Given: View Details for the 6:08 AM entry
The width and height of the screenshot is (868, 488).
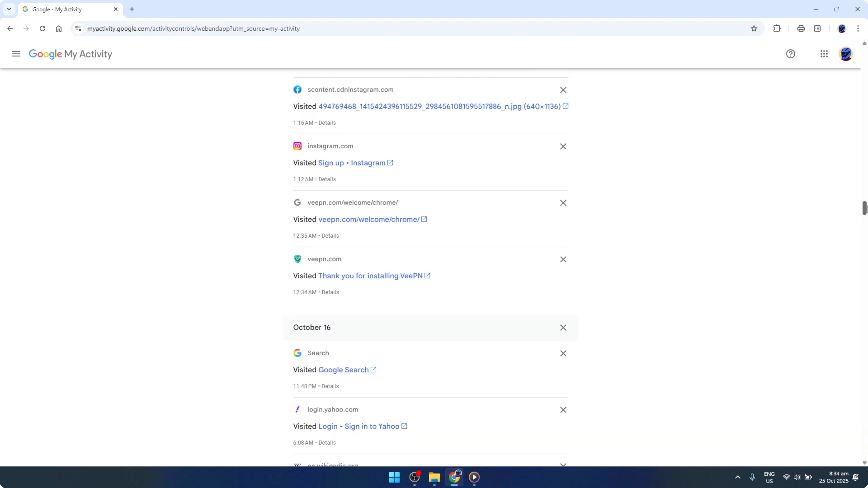Looking at the screenshot, I should click(x=327, y=443).
